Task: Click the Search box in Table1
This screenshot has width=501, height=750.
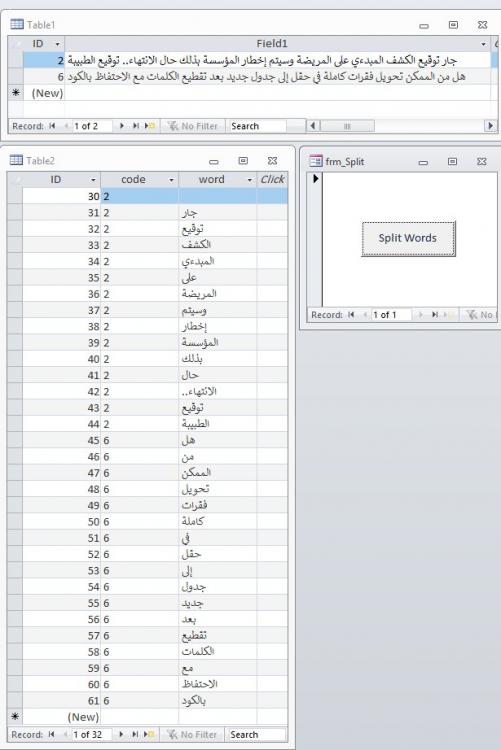Action: click(x=258, y=126)
